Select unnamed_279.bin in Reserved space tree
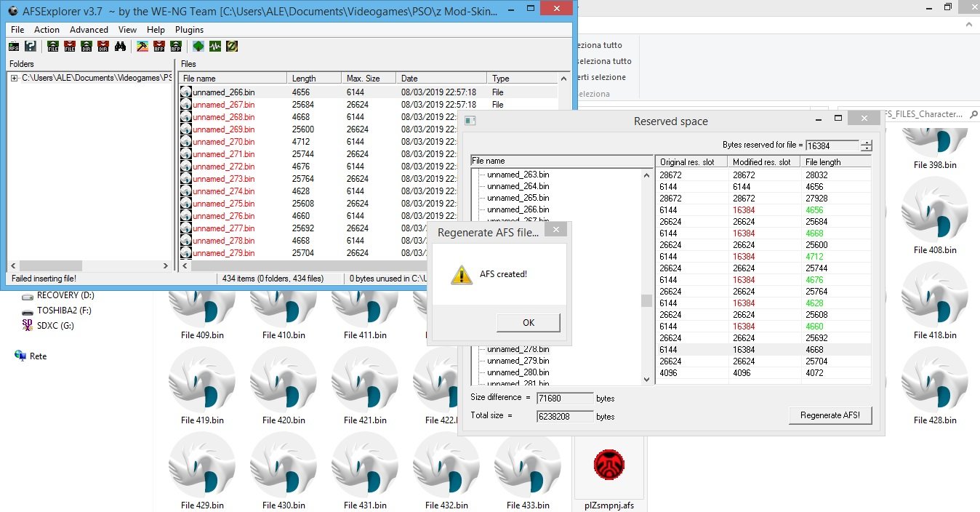This screenshot has width=980, height=512. coord(518,361)
